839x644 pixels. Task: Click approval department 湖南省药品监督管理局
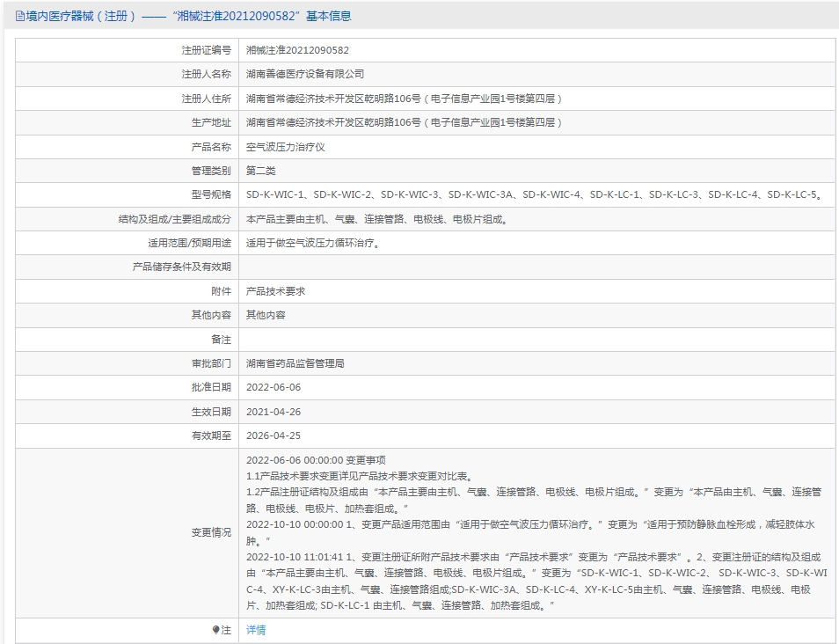[295, 362]
